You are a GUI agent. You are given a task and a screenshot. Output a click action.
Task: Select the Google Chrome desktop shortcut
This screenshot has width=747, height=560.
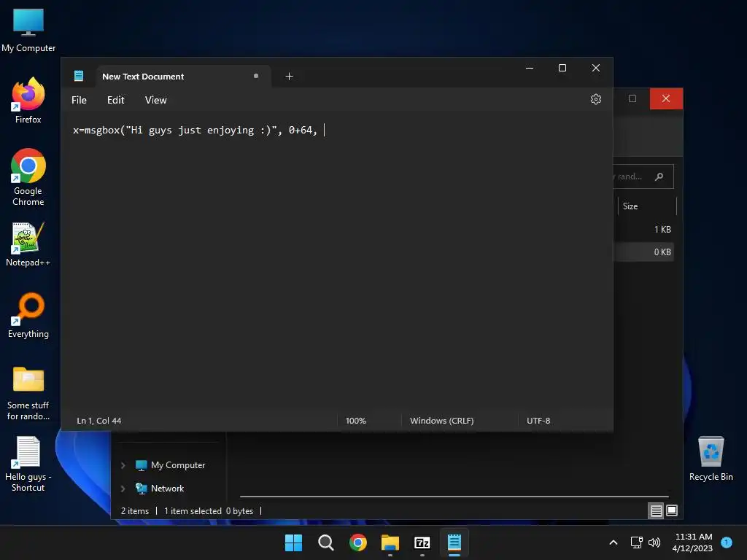28,177
